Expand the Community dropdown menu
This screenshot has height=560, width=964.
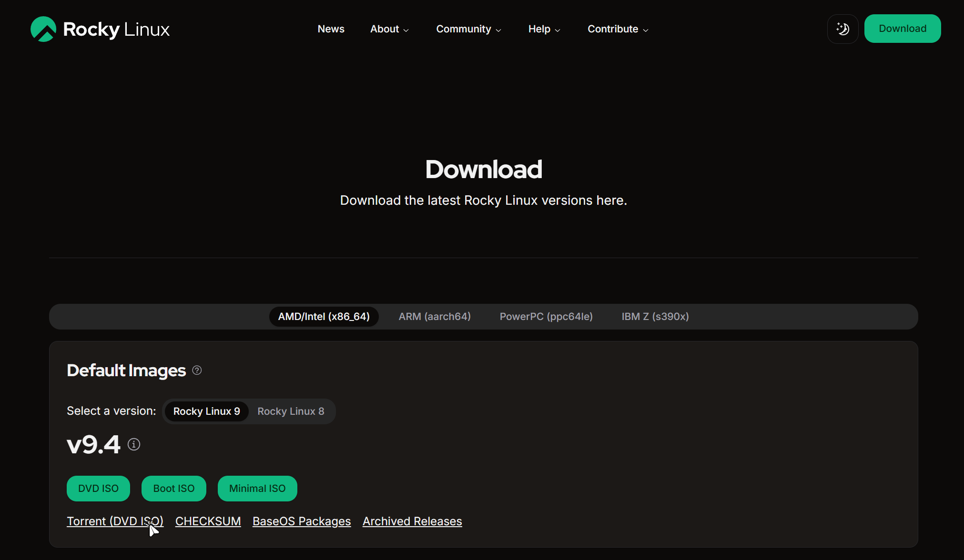tap(468, 29)
